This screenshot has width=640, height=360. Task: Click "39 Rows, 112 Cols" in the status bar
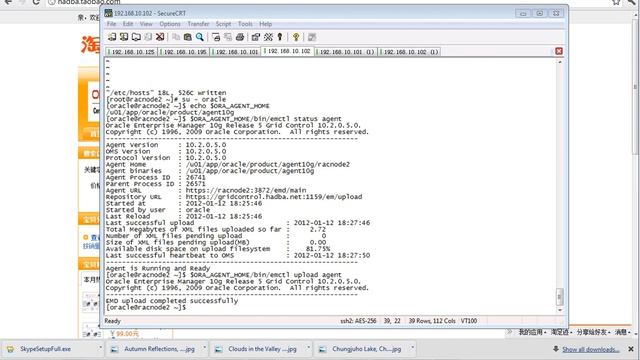[x=432, y=321]
